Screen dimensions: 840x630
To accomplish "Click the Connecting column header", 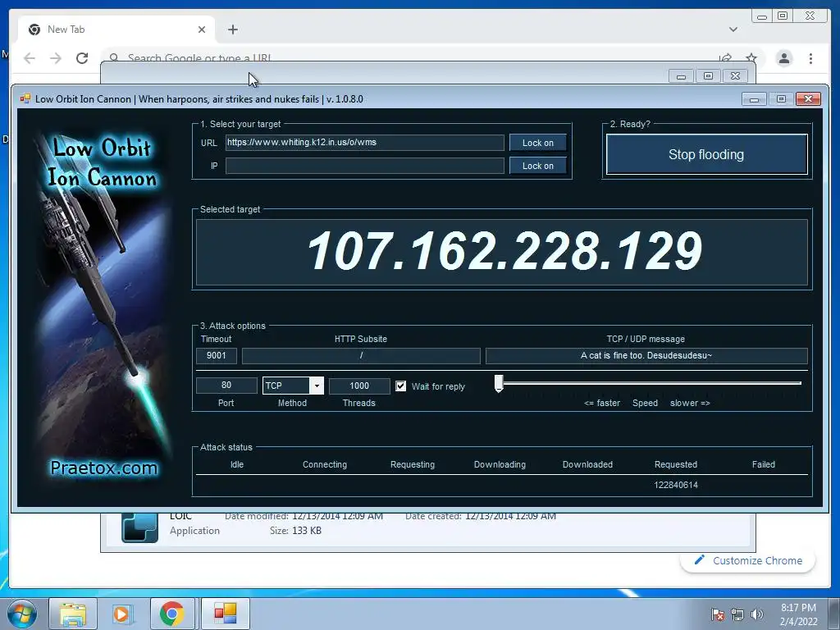I will [325, 464].
